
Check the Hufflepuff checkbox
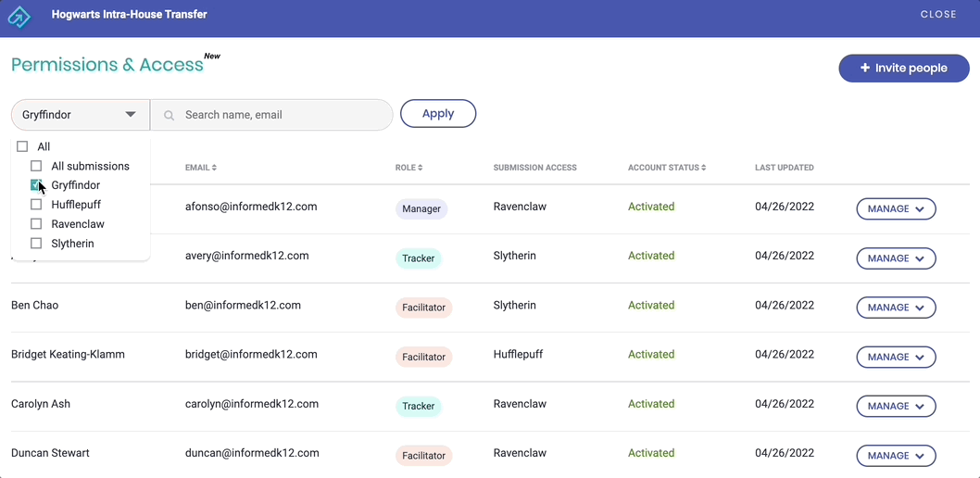pyautogui.click(x=36, y=205)
